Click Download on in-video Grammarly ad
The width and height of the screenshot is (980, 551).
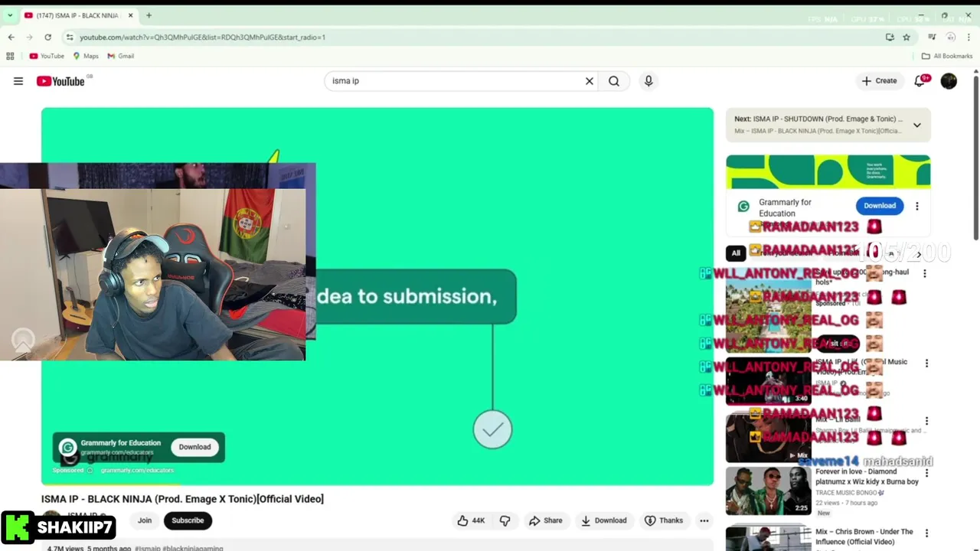coord(194,447)
